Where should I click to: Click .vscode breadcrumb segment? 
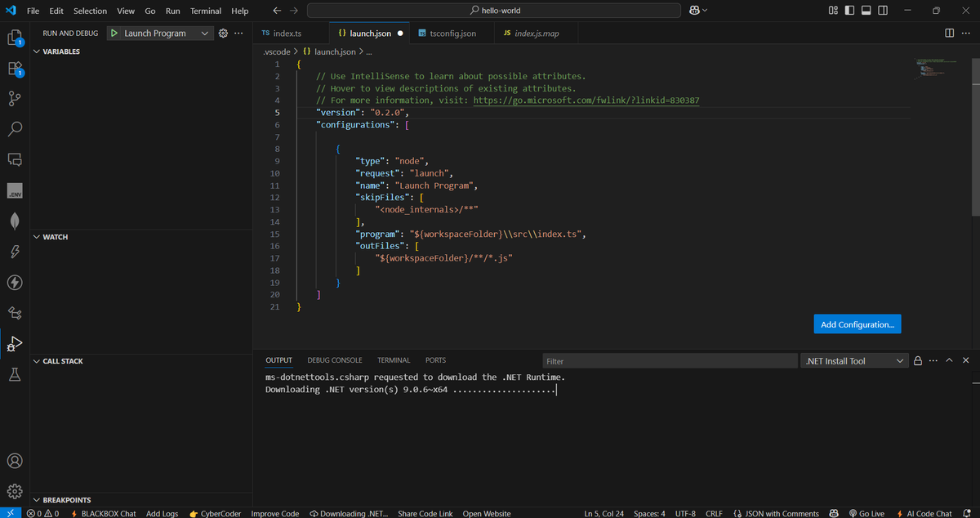pyautogui.click(x=275, y=51)
